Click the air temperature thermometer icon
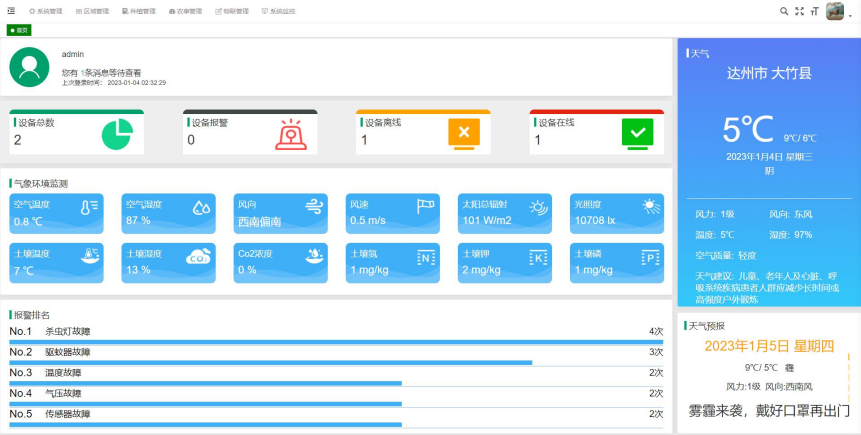 pyautogui.click(x=89, y=208)
